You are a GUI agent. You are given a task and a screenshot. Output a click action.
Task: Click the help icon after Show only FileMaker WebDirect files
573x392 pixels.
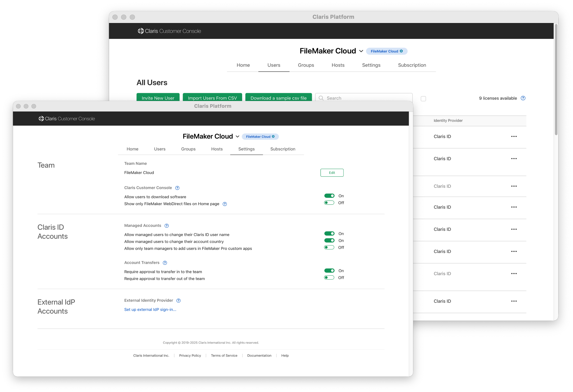pyautogui.click(x=225, y=204)
